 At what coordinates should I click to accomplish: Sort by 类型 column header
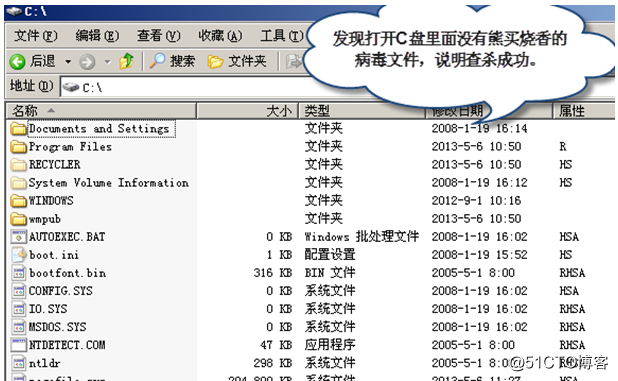pyautogui.click(x=362, y=111)
